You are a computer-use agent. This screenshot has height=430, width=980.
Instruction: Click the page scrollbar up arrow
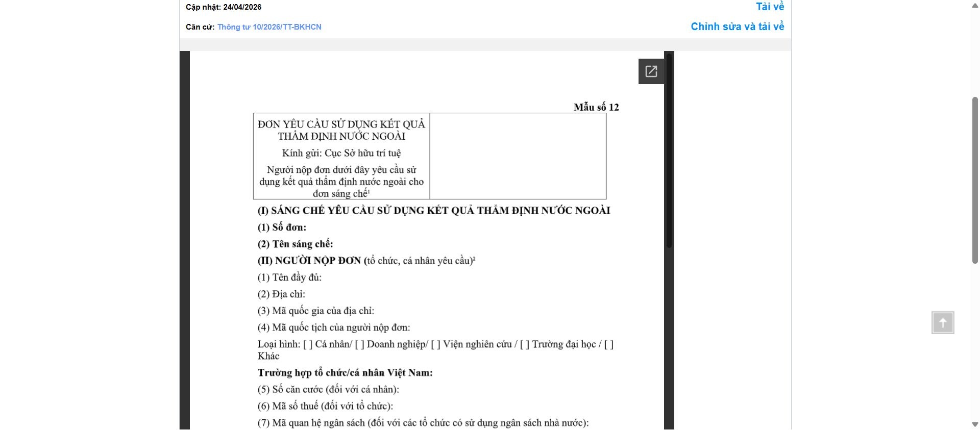coord(975,5)
